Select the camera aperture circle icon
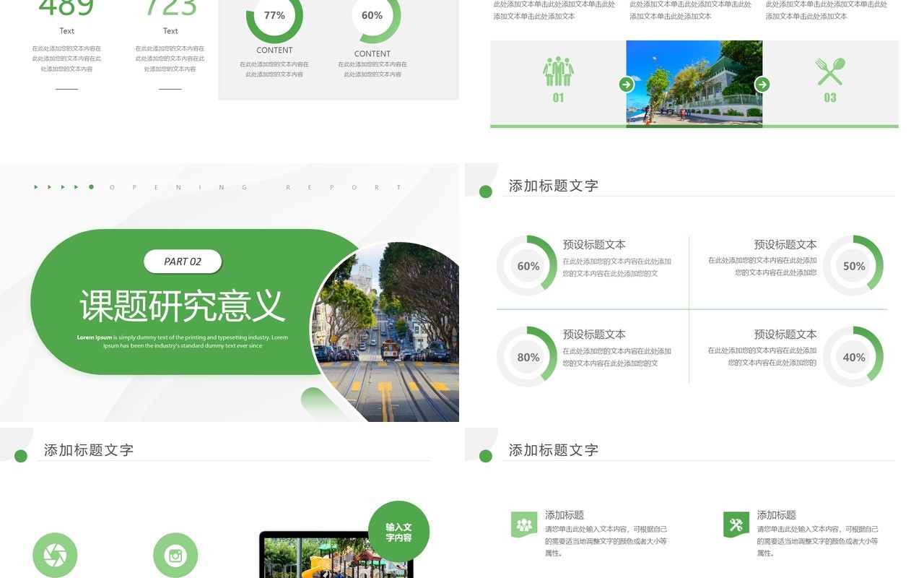The height and width of the screenshot is (578, 924). coord(55,555)
